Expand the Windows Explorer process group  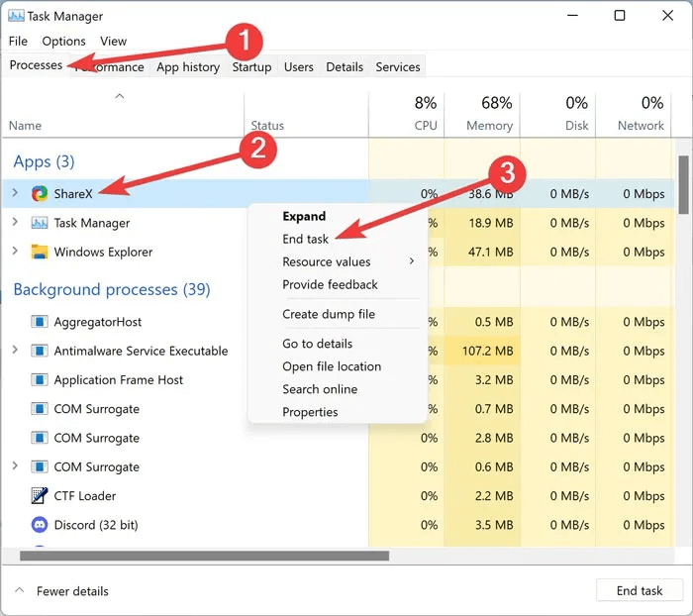15,252
